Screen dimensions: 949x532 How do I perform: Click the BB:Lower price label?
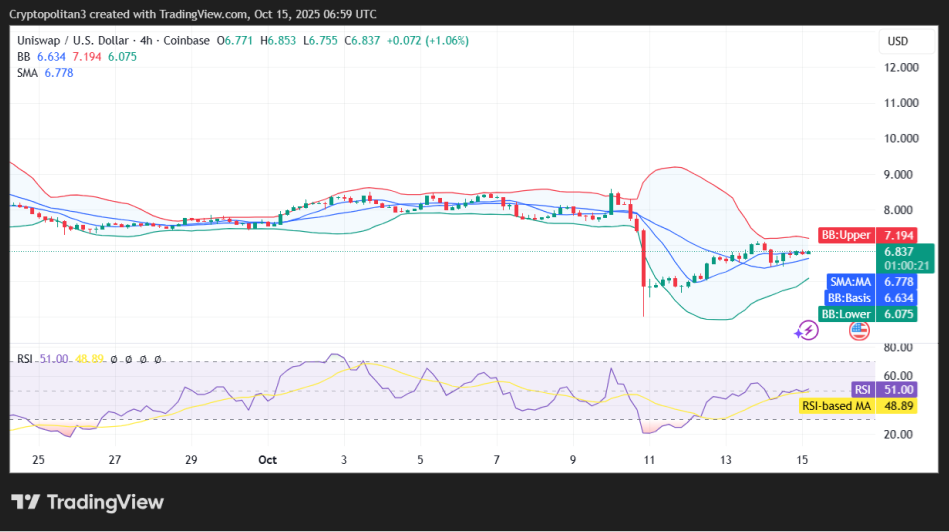point(846,314)
